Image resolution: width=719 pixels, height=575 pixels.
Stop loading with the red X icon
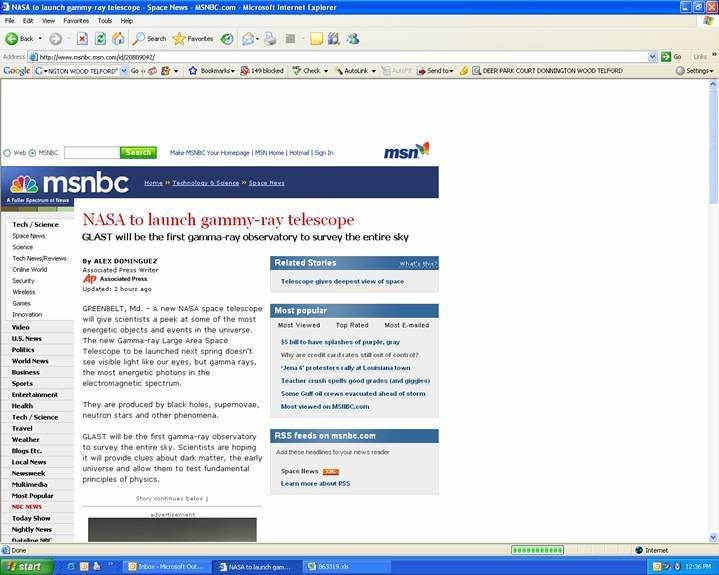click(x=82, y=39)
